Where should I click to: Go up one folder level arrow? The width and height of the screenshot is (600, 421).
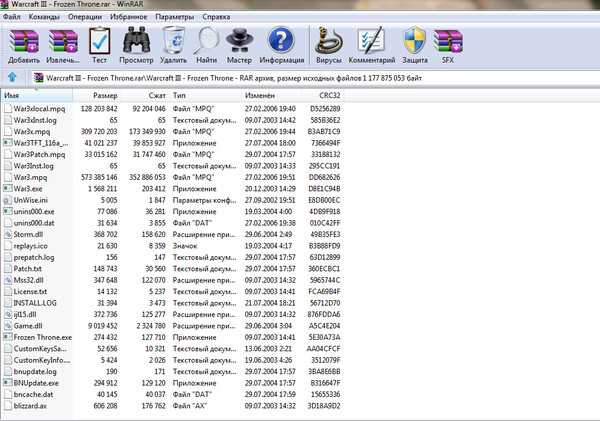click(12, 77)
